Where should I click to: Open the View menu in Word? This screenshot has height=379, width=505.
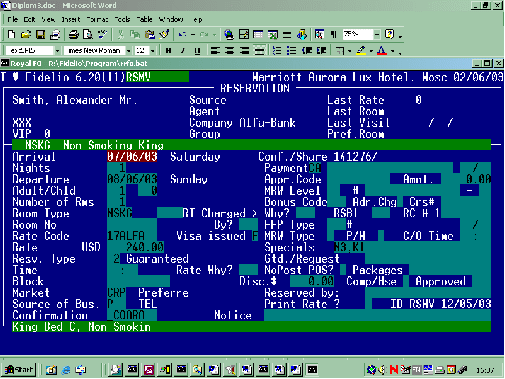tap(48, 19)
